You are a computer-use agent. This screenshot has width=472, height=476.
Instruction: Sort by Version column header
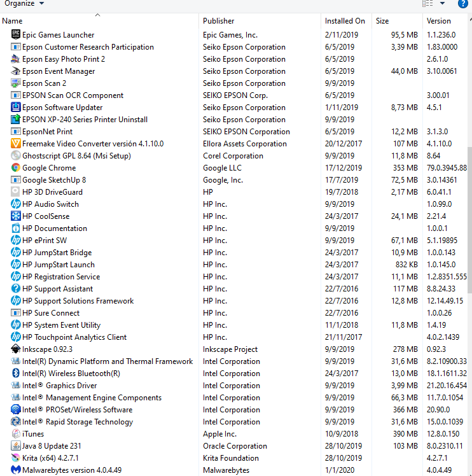pyautogui.click(x=445, y=20)
